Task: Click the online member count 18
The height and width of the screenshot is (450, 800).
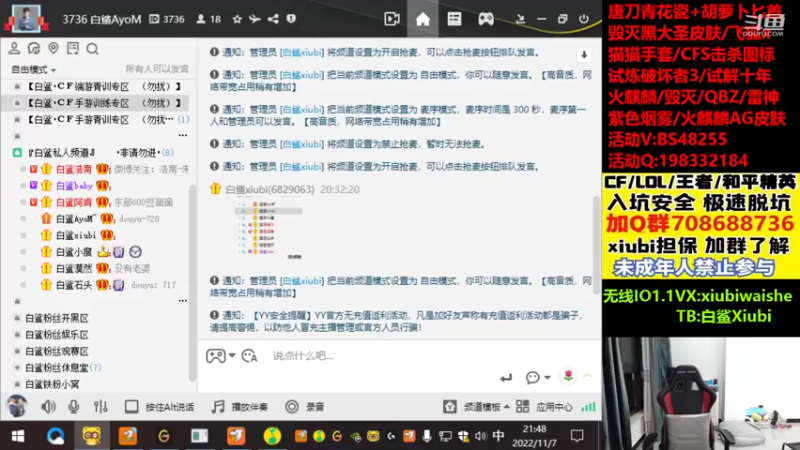Action: coord(209,19)
